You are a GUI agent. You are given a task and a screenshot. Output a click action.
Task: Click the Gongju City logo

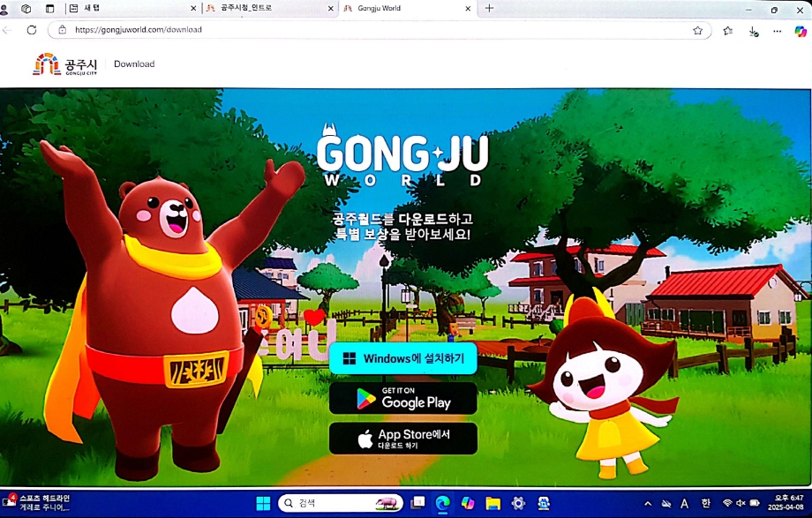pos(64,64)
